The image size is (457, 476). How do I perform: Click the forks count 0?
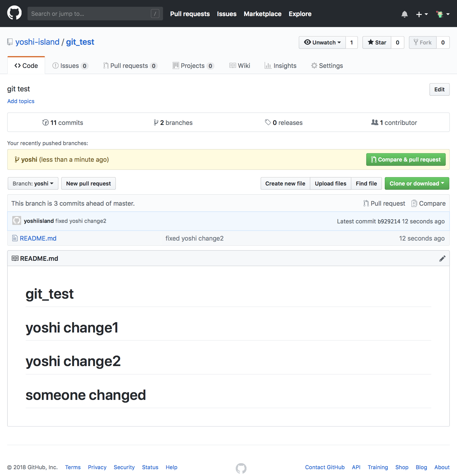point(443,43)
